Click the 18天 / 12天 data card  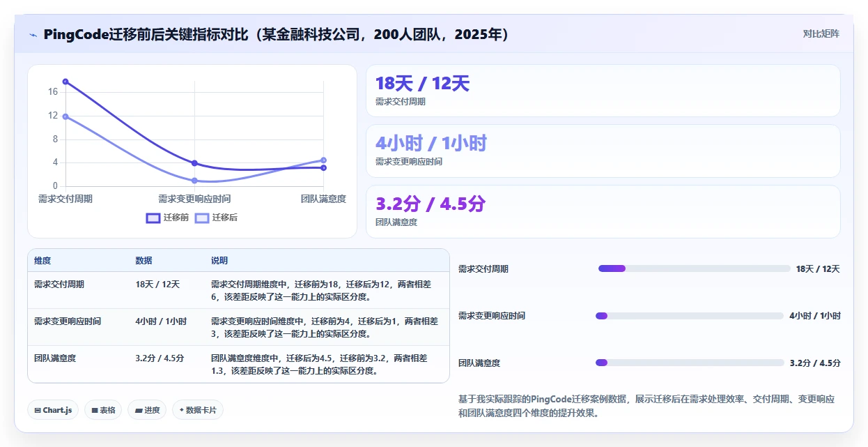coord(603,91)
